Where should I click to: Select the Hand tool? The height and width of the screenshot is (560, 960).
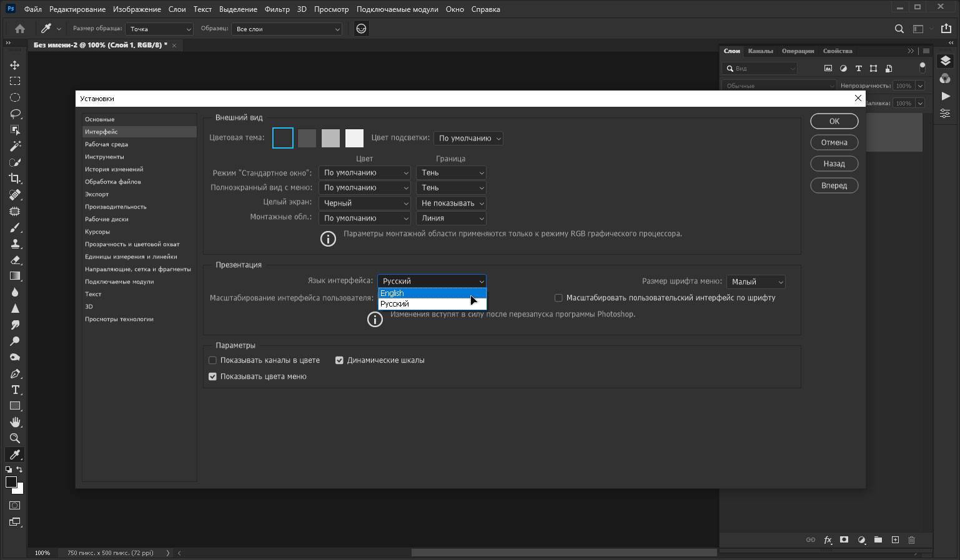coord(15,422)
